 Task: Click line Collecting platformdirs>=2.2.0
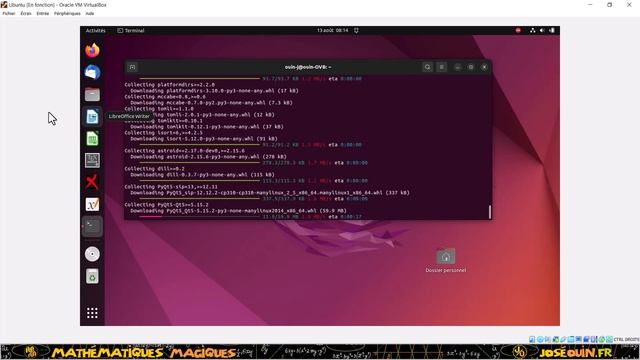tap(169, 85)
